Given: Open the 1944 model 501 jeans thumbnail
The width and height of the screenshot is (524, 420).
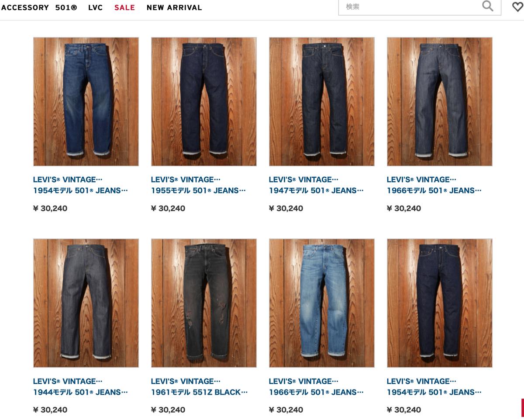Looking at the screenshot, I should 86,303.
